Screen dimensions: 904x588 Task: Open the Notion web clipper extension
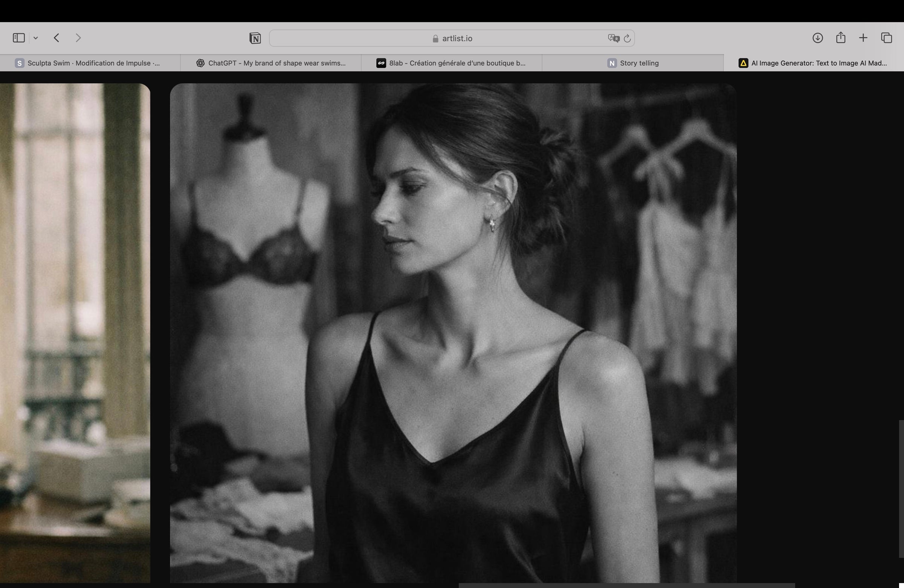[x=255, y=38]
